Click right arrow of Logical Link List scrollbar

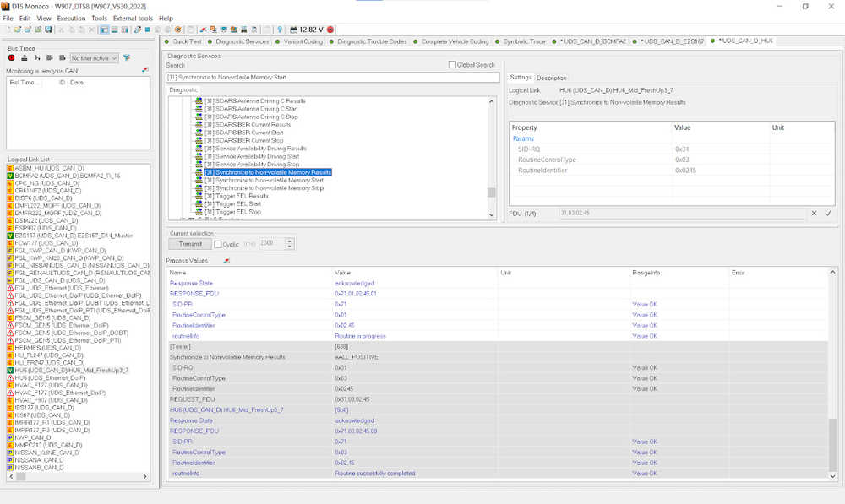coord(144,476)
